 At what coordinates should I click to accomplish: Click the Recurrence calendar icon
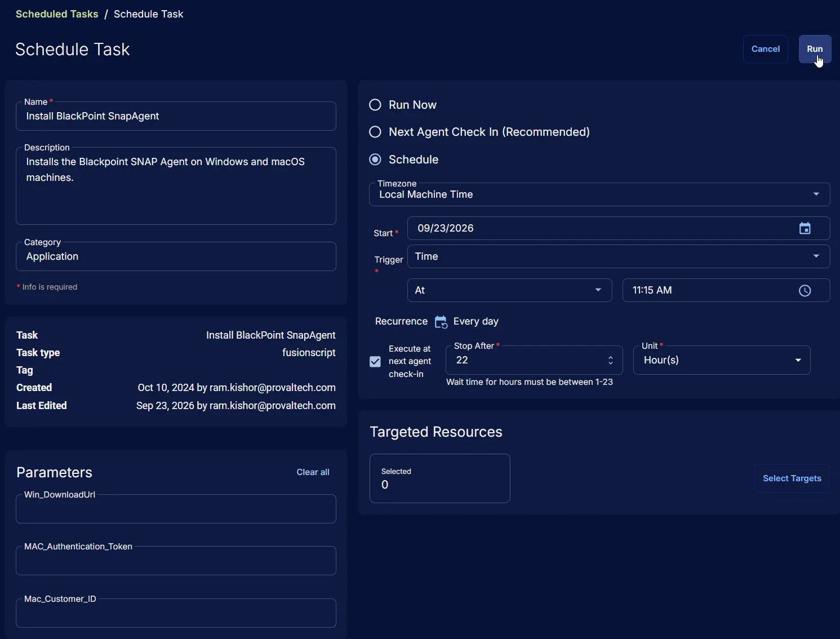click(x=441, y=322)
